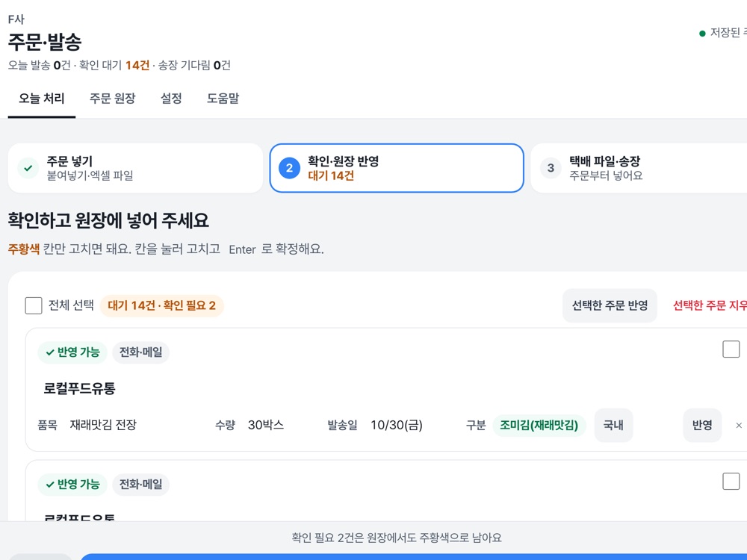This screenshot has height=560, width=747.
Task: Click the second card's 반영 가능 status badge
Action: [72, 485]
